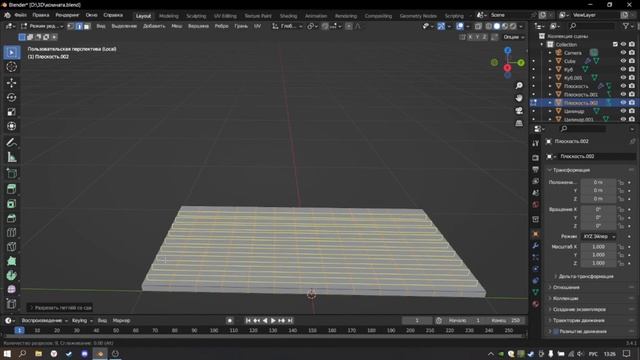Image resolution: width=640 pixels, height=360 pixels.
Task: Switch to the Modeling workspace tab
Action: (169, 16)
